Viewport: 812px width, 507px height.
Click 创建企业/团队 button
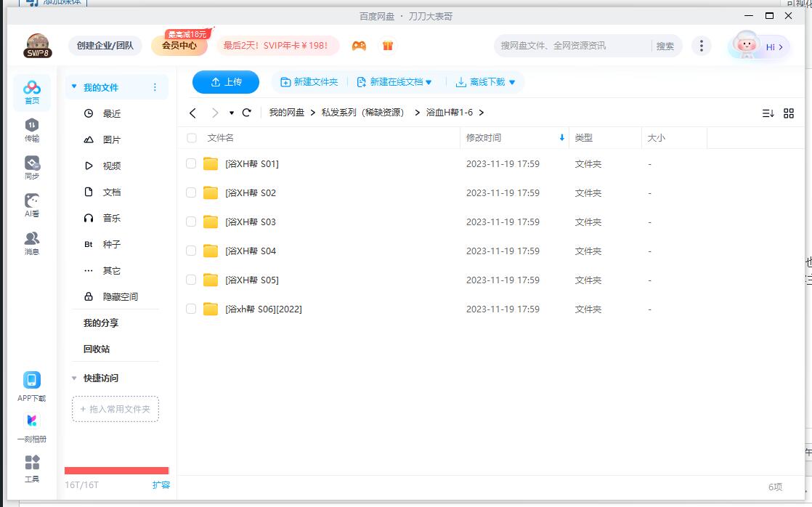point(105,46)
